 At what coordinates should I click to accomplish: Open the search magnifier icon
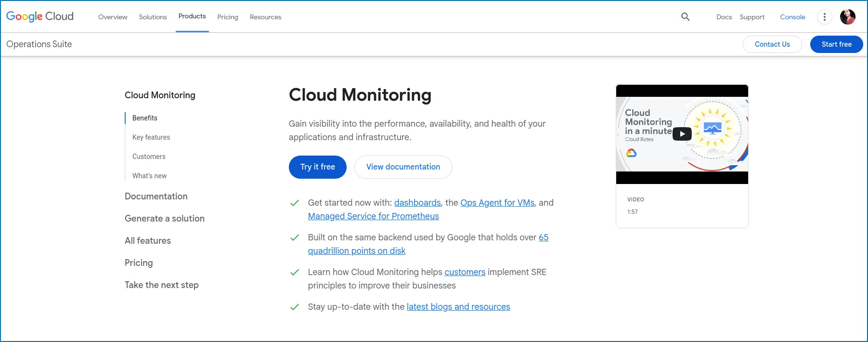686,17
